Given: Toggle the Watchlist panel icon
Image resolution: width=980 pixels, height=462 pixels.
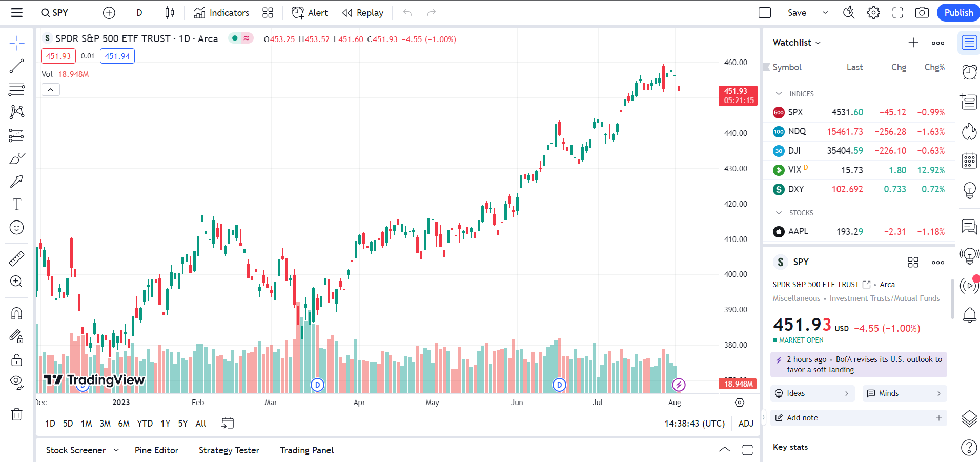Looking at the screenshot, I should [x=969, y=42].
